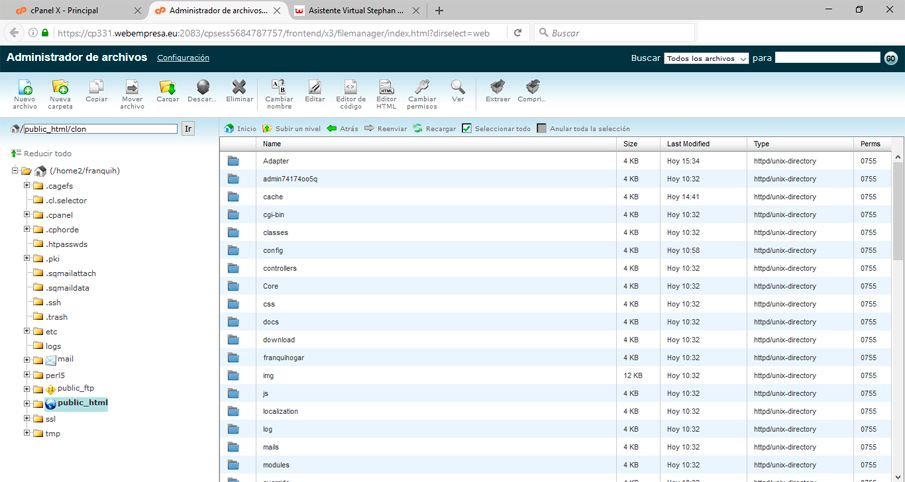Click the Type column header

pos(800,144)
